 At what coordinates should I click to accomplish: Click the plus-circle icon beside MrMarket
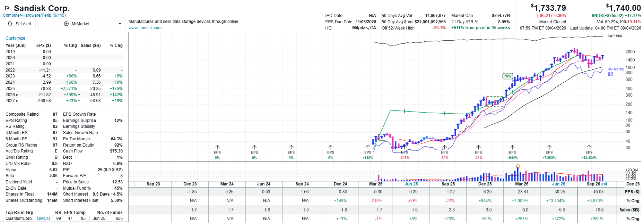coord(66,24)
